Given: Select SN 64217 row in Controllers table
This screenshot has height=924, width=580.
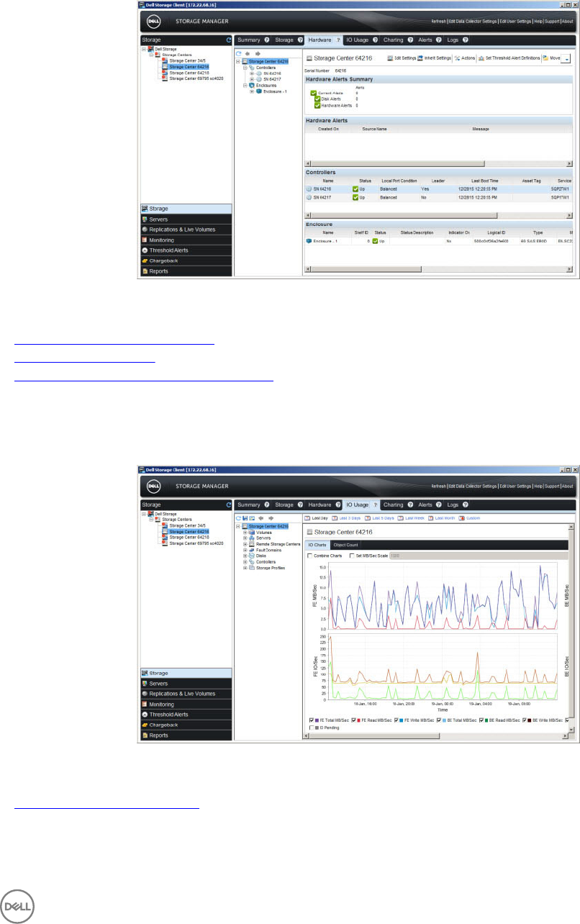Looking at the screenshot, I should 439,196.
